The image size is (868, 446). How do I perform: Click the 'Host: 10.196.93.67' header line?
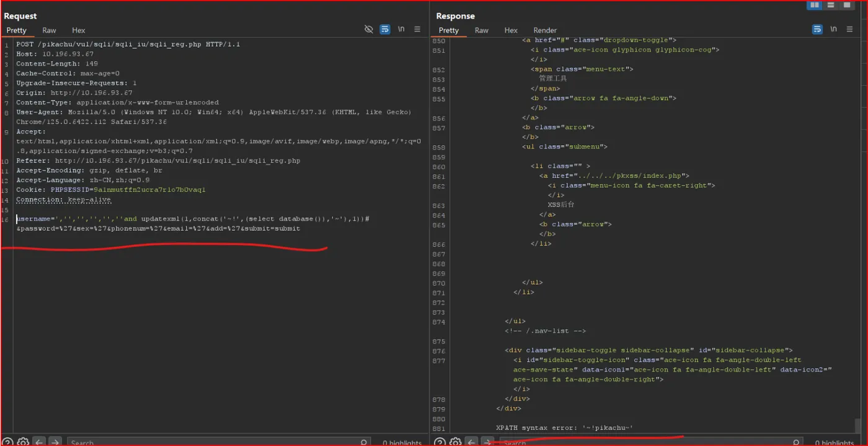55,54
